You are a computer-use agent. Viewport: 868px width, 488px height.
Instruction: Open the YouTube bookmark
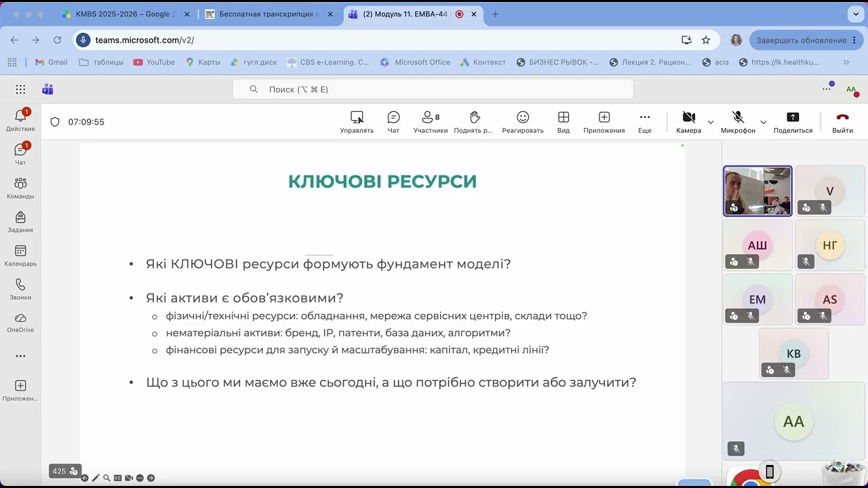point(154,62)
